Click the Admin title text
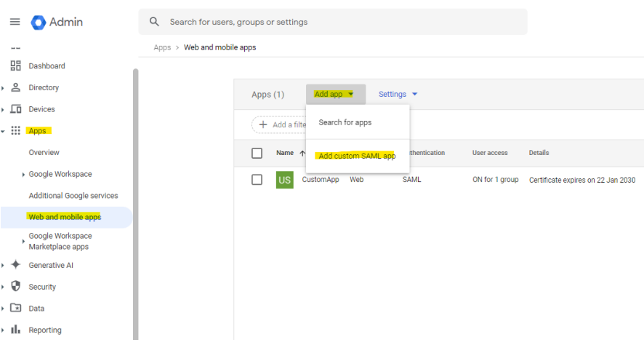 [65, 22]
